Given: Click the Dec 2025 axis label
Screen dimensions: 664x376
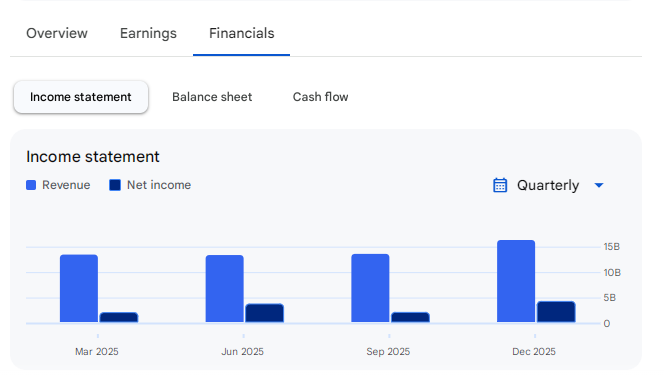Looking at the screenshot, I should [x=534, y=351].
